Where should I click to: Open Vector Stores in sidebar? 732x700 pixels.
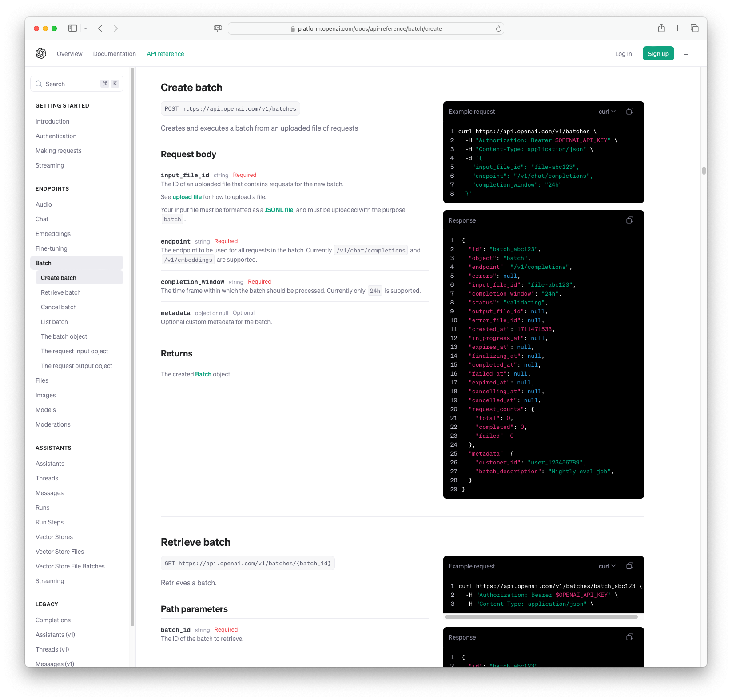pos(54,537)
